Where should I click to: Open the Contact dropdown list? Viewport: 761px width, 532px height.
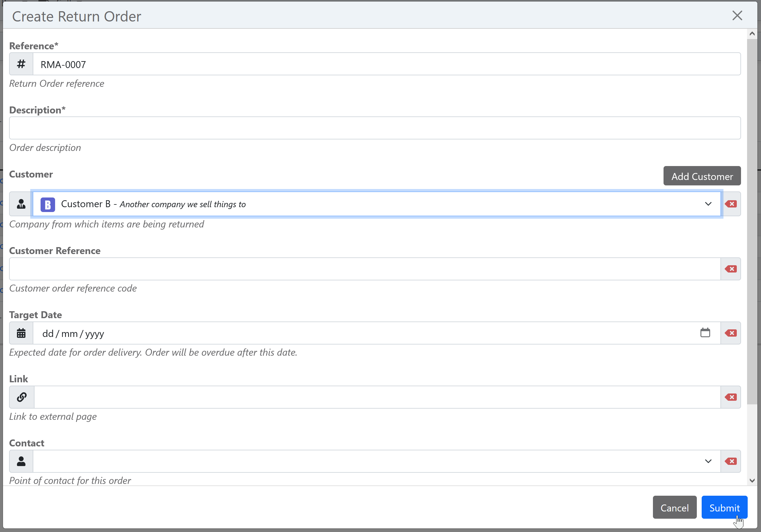pyautogui.click(x=708, y=461)
